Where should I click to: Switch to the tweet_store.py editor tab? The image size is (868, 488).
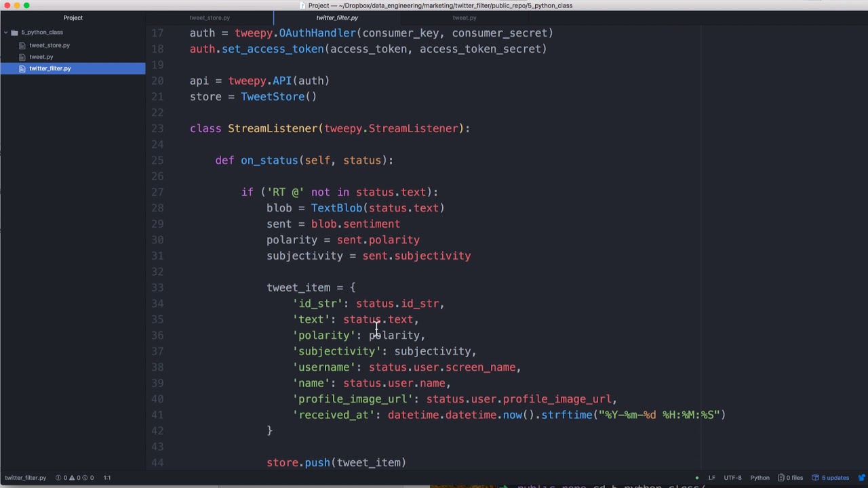click(x=210, y=18)
